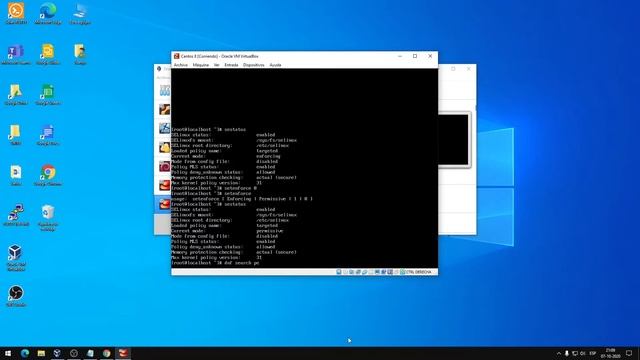Select the Debian VM icon in the VirtualBox Manager list

[164, 167]
